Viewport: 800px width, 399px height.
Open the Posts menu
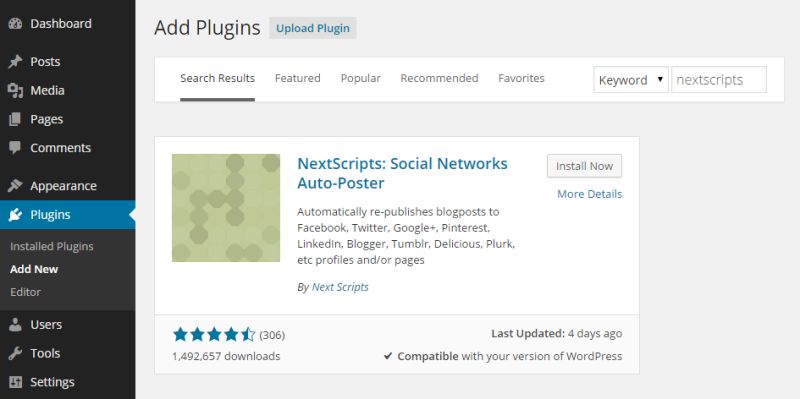tap(67, 62)
